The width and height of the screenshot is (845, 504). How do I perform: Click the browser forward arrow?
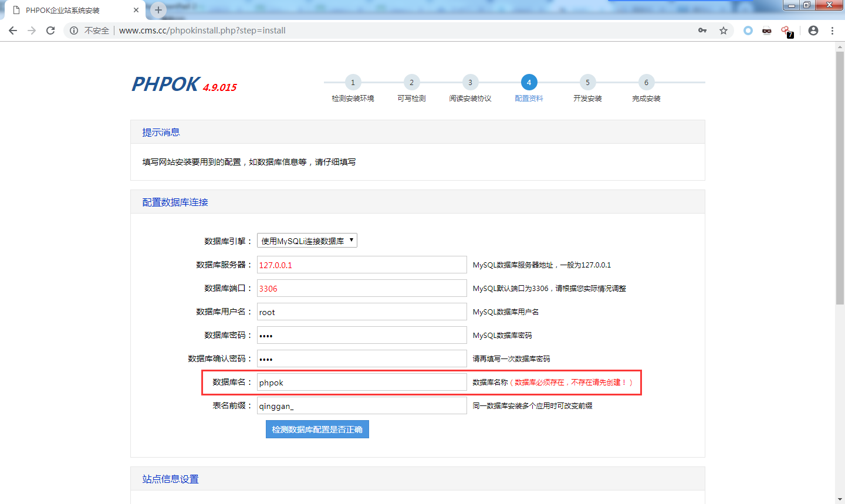[32, 31]
